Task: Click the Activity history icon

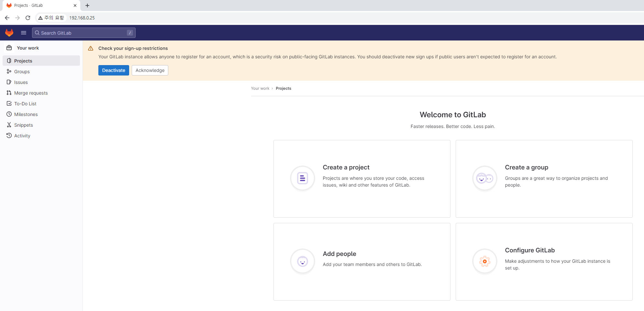Action: click(x=9, y=135)
